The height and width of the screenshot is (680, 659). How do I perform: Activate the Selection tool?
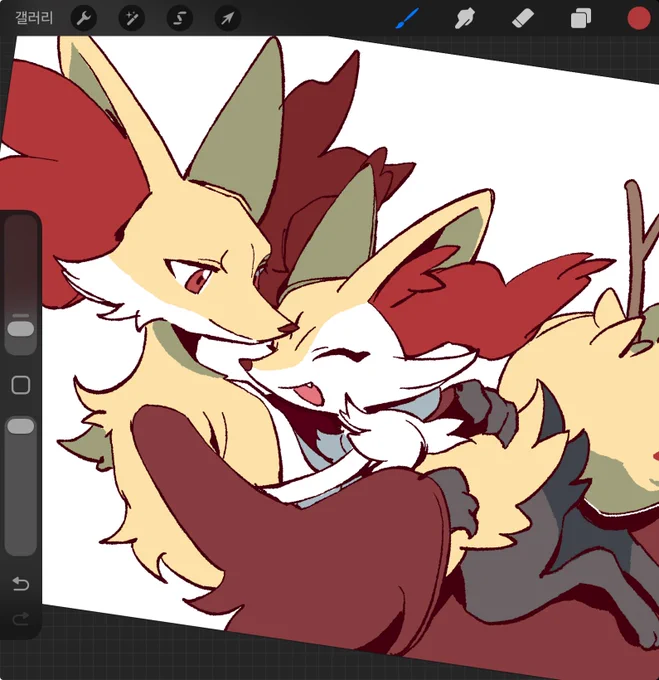pyautogui.click(x=179, y=18)
